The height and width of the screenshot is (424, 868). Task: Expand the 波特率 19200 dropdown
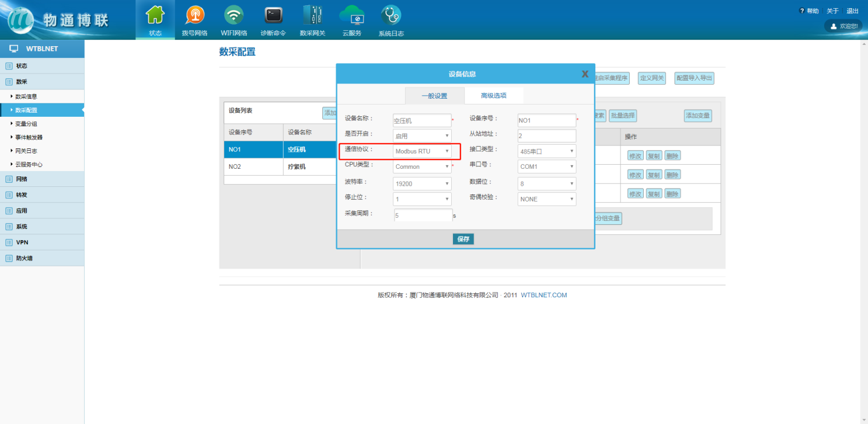pos(423,183)
